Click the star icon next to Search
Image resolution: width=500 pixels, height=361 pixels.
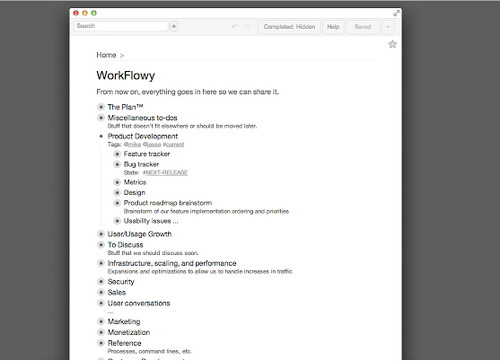174,26
